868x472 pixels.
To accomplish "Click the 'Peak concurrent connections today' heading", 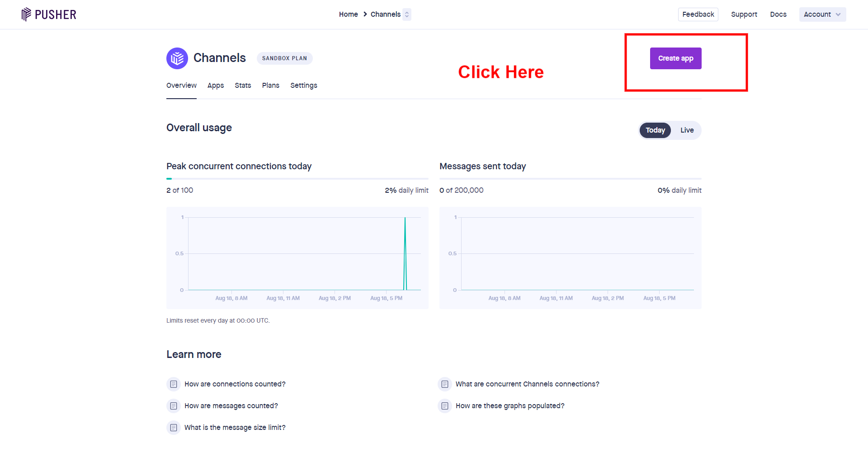I will pyautogui.click(x=239, y=167).
